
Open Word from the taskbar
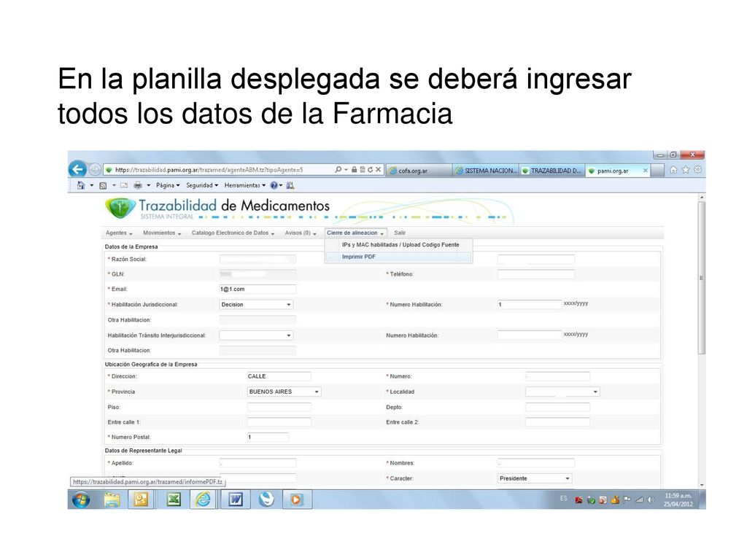(236, 499)
